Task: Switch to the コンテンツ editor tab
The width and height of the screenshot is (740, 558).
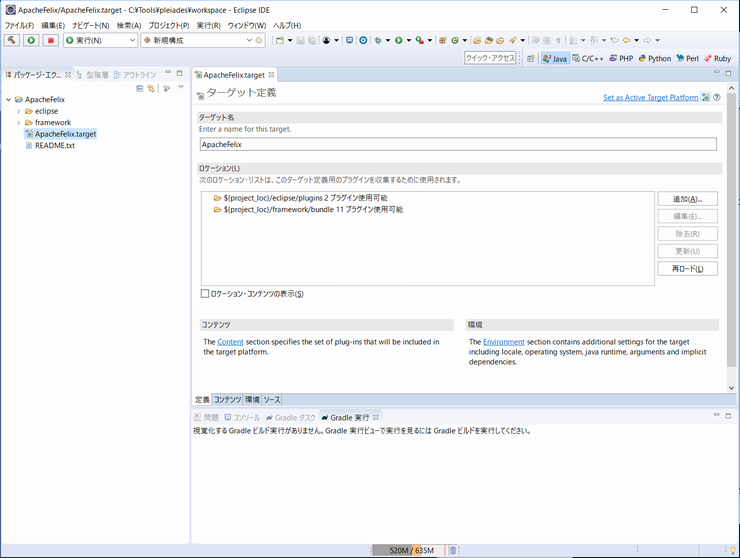Action: pos(227,399)
